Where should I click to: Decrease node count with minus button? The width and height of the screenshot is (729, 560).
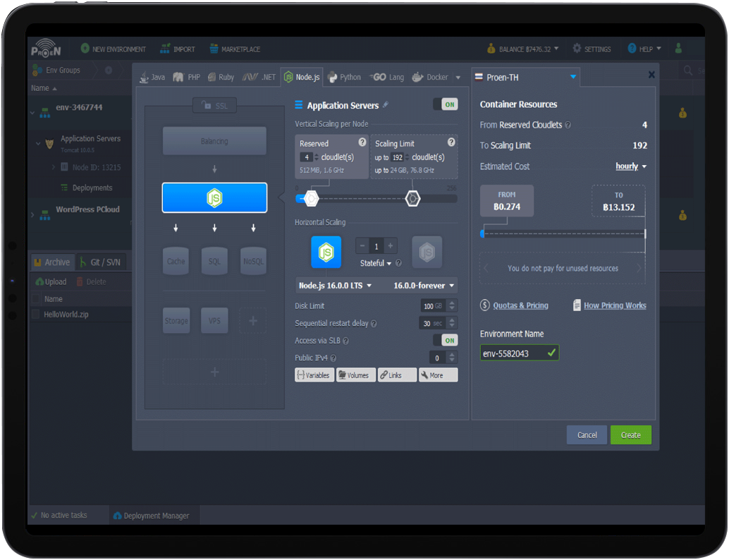362,245
